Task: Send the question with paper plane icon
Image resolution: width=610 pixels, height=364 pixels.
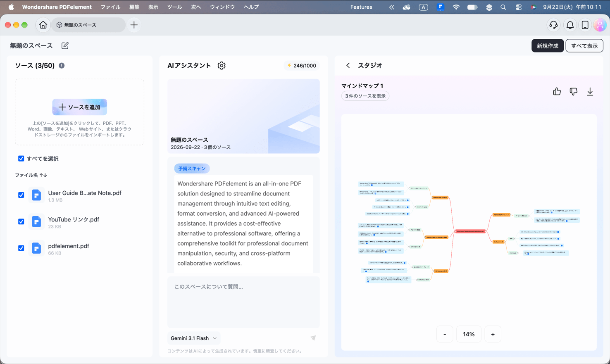Action: pyautogui.click(x=313, y=338)
